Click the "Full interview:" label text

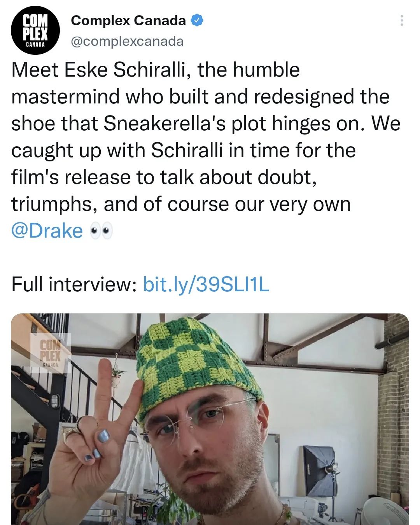pyautogui.click(x=73, y=284)
